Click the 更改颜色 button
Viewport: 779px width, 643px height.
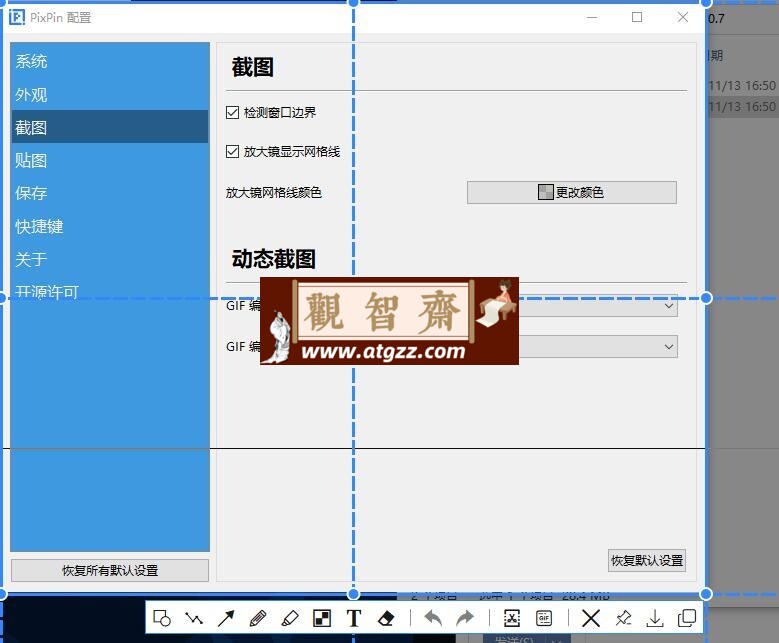coord(571,192)
